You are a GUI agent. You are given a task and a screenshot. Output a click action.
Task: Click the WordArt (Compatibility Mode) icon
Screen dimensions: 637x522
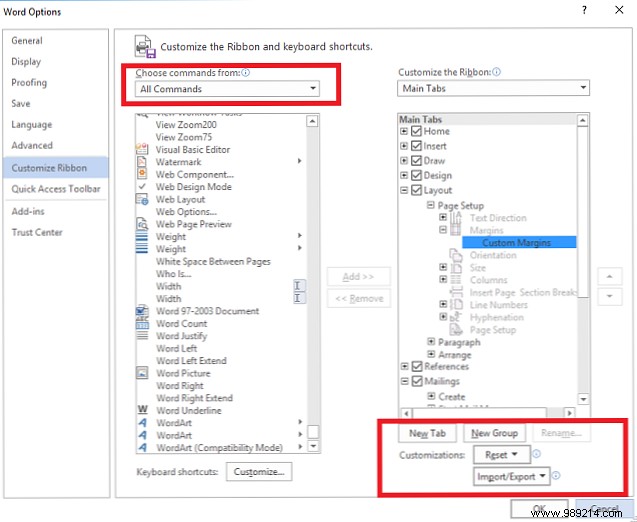(142, 447)
